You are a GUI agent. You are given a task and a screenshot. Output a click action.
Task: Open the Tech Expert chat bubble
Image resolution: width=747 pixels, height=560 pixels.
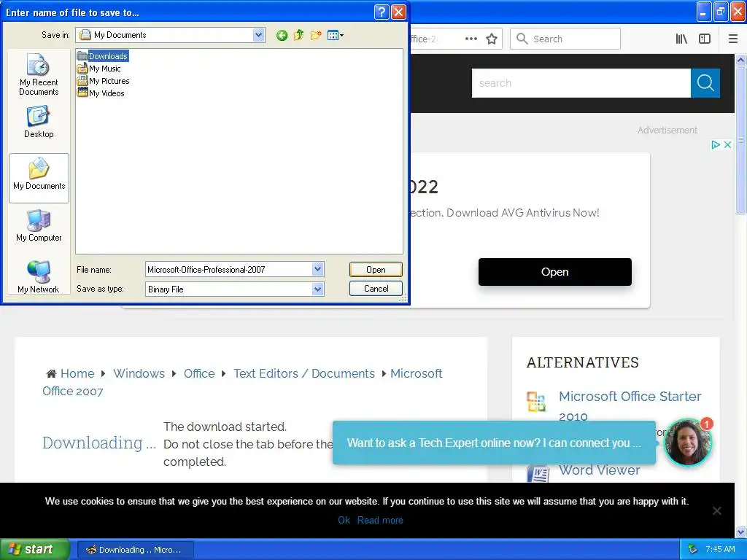(494, 443)
